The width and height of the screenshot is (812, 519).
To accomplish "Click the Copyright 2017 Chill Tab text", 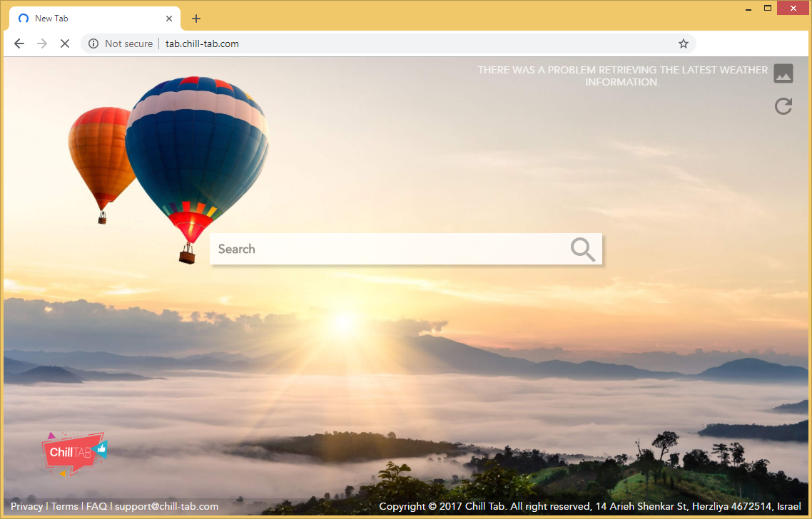I will [x=590, y=506].
